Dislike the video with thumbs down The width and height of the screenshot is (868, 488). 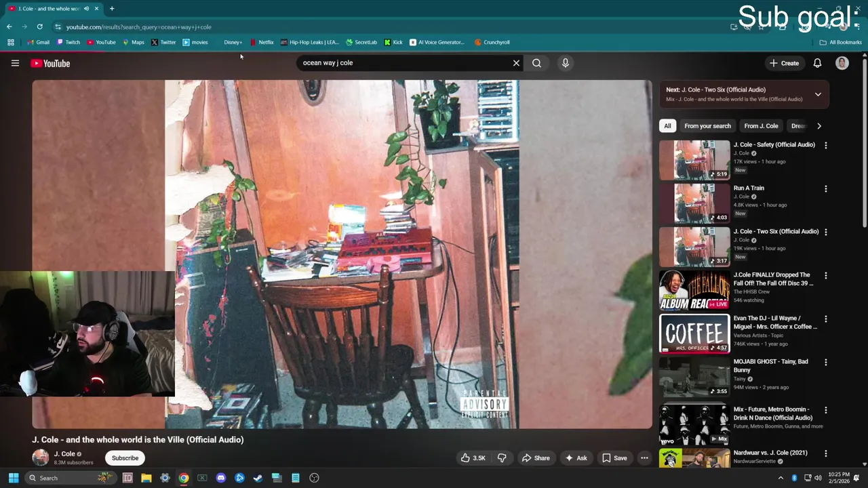click(x=502, y=458)
